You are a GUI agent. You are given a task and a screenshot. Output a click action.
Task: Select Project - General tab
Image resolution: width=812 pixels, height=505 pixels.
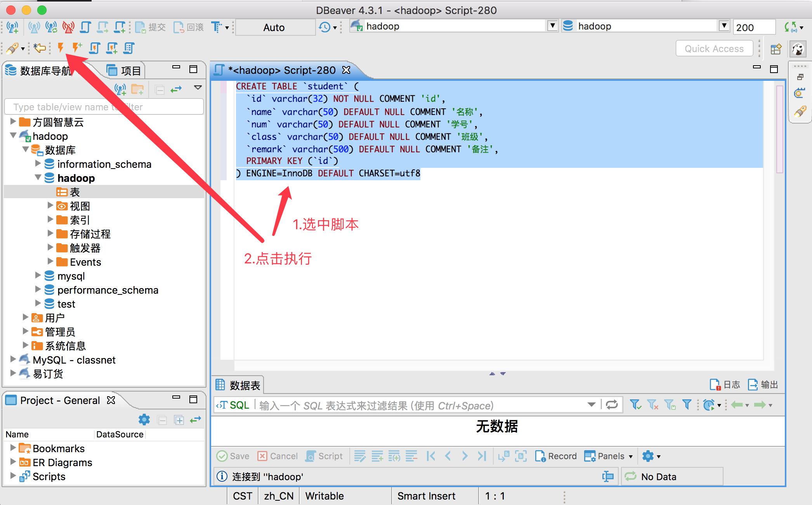pos(60,400)
